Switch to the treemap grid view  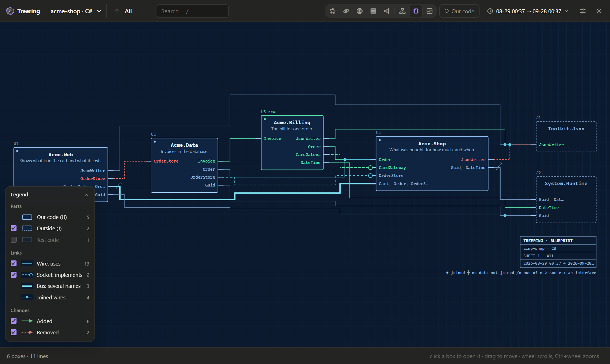(430, 11)
